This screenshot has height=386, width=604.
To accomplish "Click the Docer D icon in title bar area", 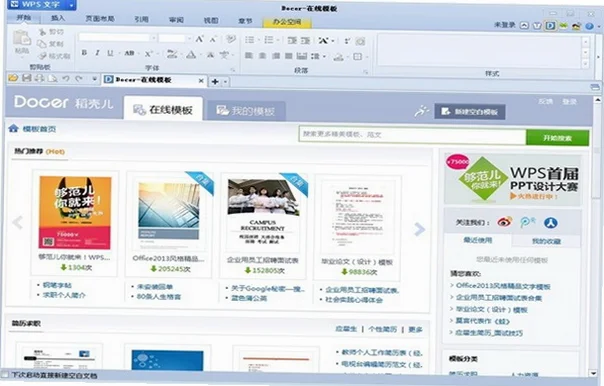I will [x=550, y=26].
